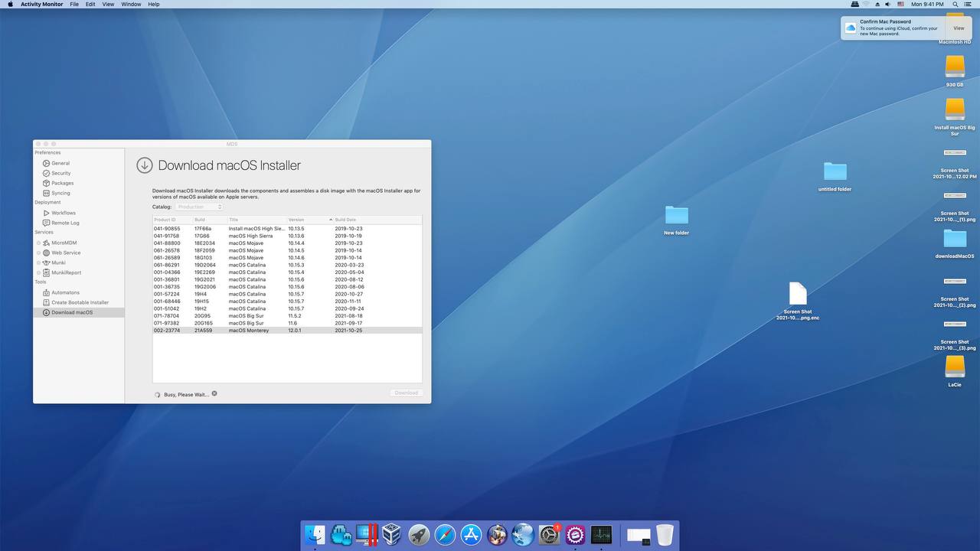The image size is (980, 551).
Task: Select LaCie drive on desktop
Action: click(955, 372)
